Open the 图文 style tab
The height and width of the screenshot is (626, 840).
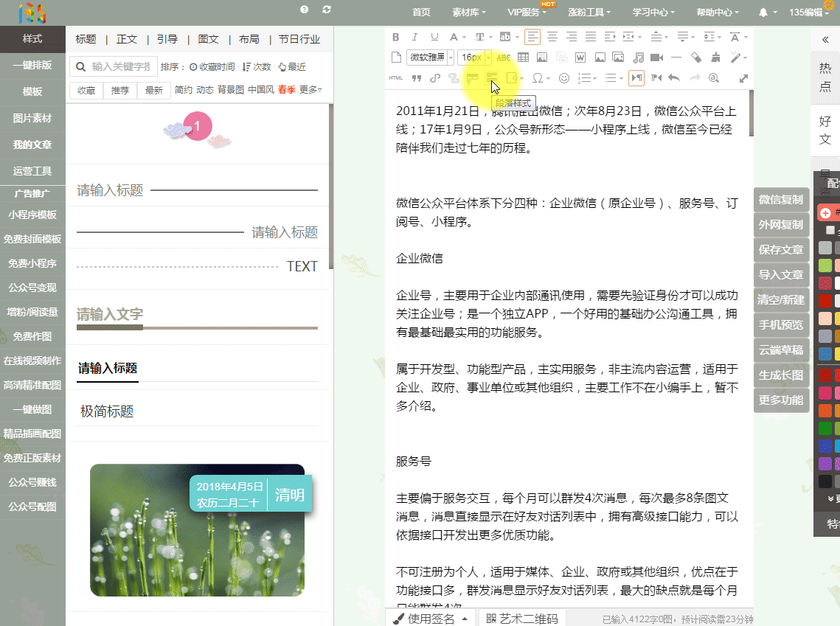pyautogui.click(x=208, y=39)
